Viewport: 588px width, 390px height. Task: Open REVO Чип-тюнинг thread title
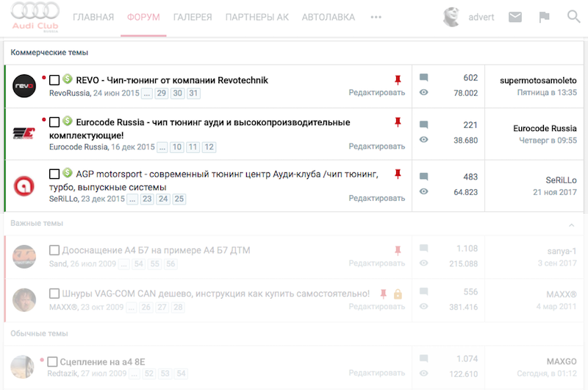[172, 80]
